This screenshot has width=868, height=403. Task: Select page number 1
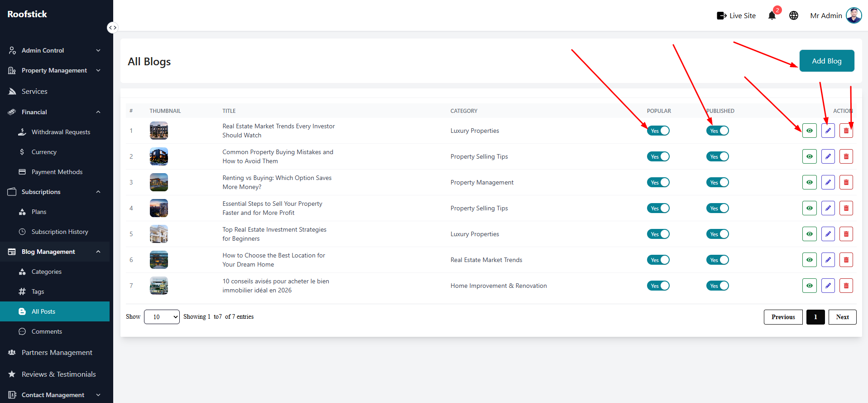tap(815, 317)
